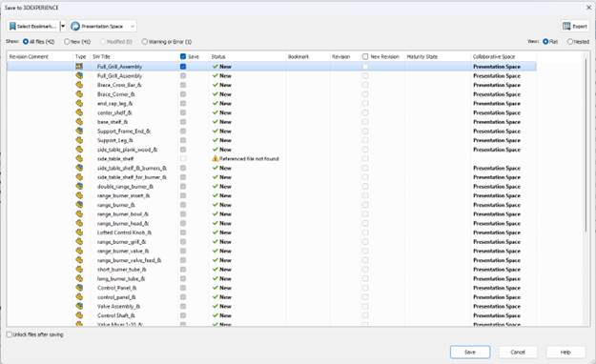Switch view to Flat
Image resolution: width=596 pixels, height=364 pixels.
coord(545,41)
